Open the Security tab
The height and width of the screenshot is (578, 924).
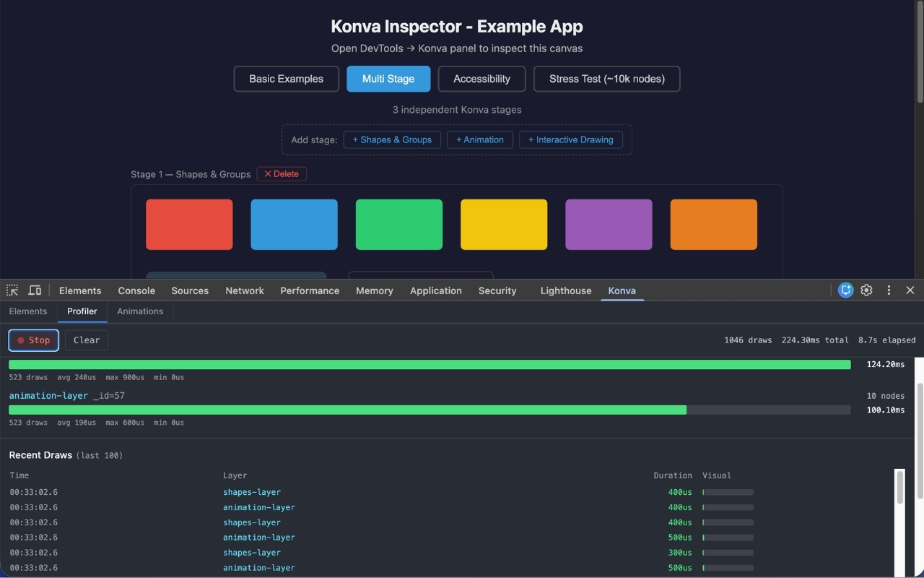(497, 290)
